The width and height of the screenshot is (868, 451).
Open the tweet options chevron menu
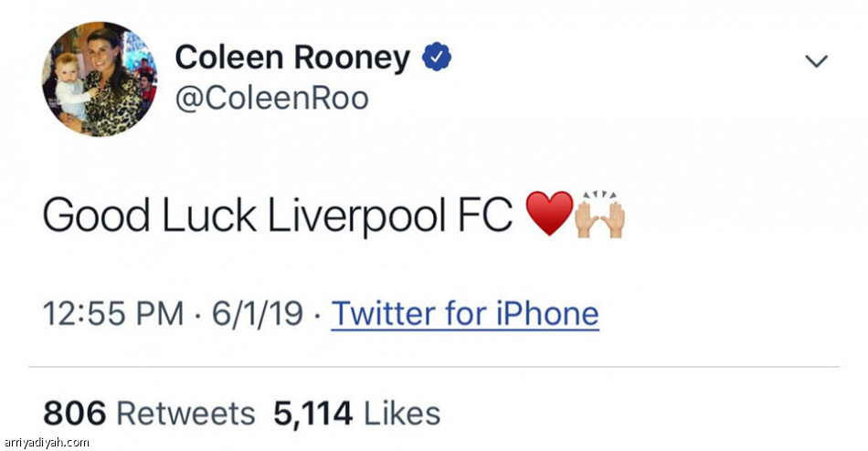pyautogui.click(x=817, y=61)
